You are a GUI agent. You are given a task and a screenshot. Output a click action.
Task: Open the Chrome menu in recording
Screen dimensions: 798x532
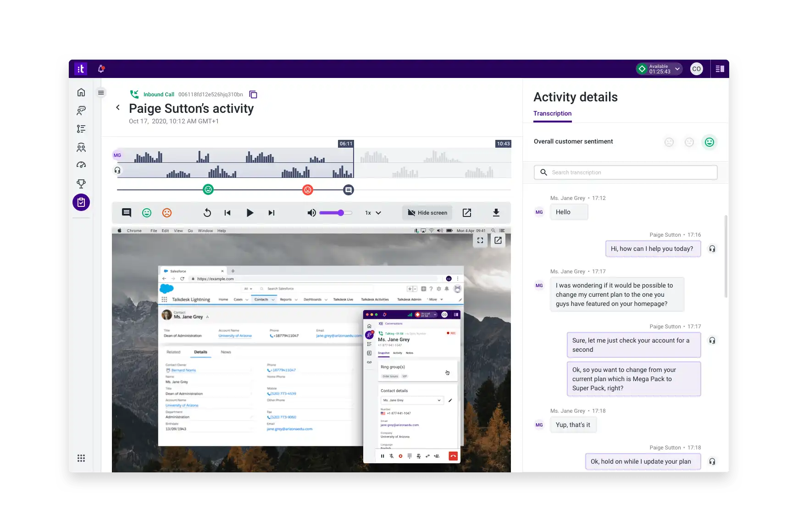[134, 231]
